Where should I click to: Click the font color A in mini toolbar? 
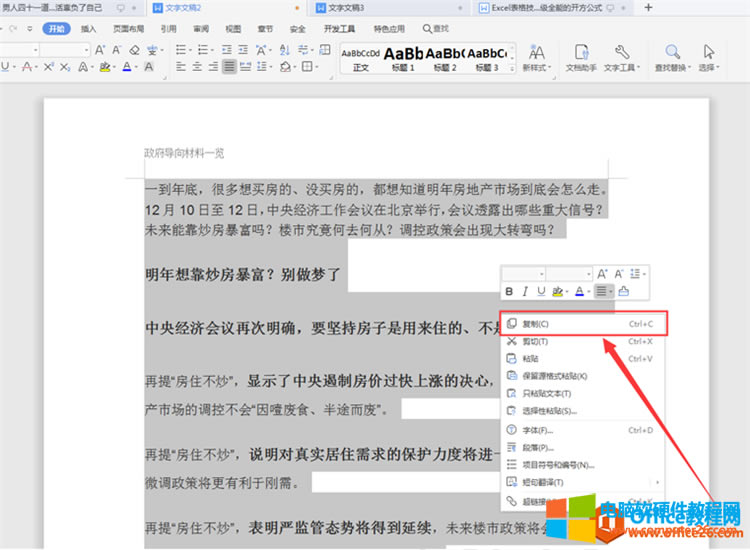(579, 291)
